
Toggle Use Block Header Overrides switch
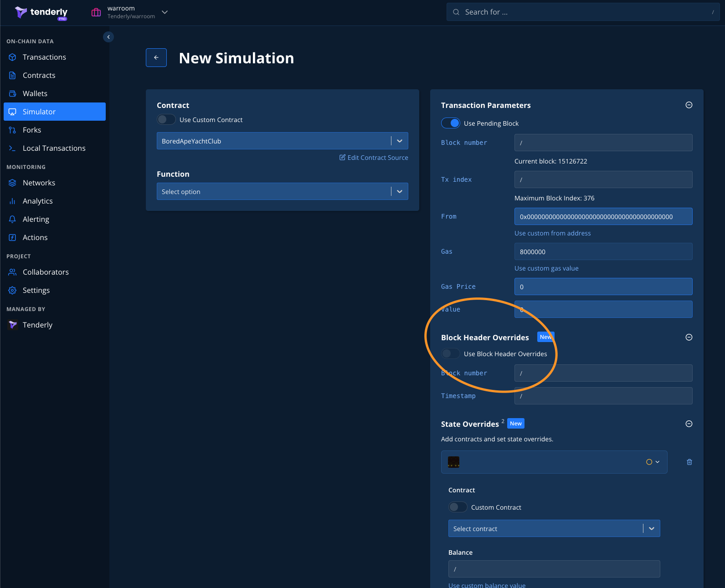(x=451, y=353)
